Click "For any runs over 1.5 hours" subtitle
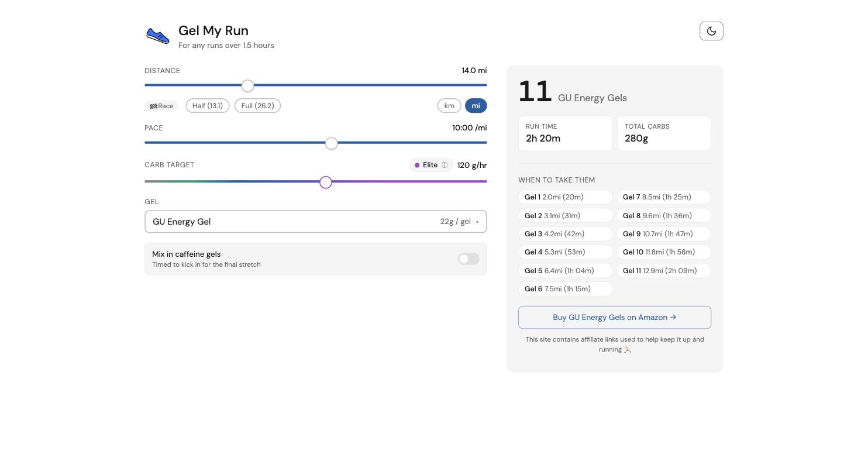Screen dimensions: 868x475 pyautogui.click(x=226, y=46)
